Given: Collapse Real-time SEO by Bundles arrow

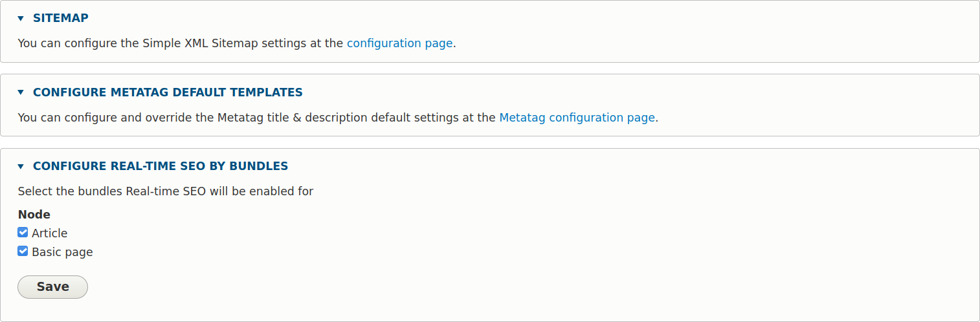Looking at the screenshot, I should point(21,167).
